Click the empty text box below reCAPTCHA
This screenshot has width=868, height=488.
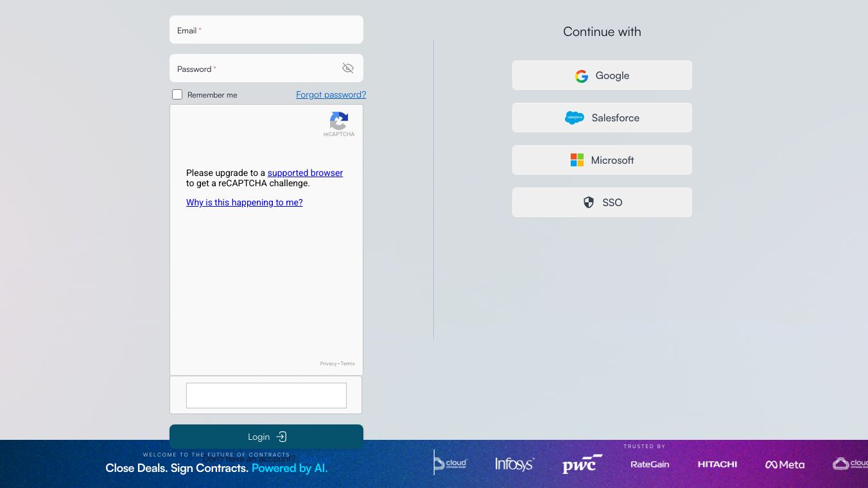[266, 396]
